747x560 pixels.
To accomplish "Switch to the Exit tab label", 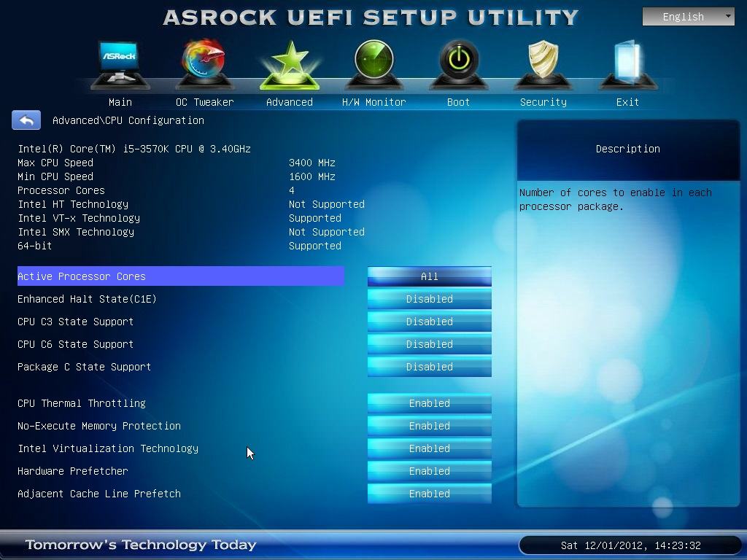I will coord(627,102).
